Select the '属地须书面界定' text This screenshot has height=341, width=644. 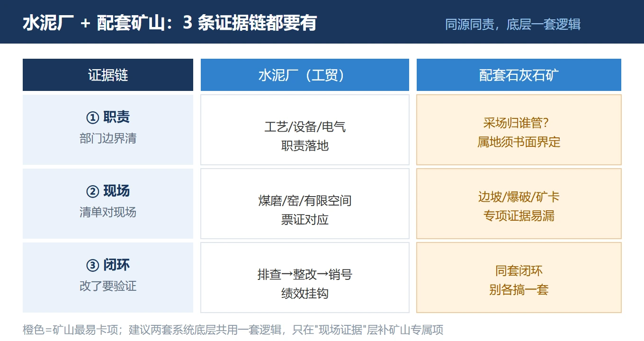519,142
